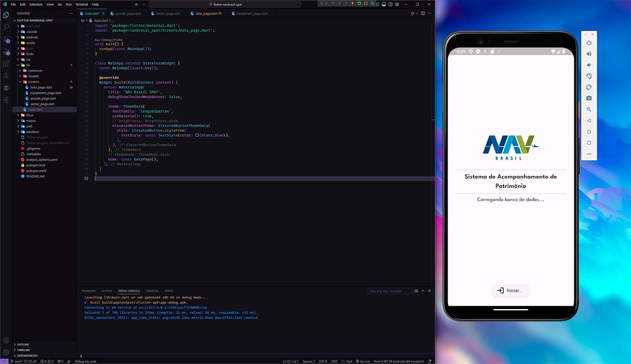Viewport: 631px width, 364px height.
Task: Expand the DEPENDENCIES section
Action: (x=27, y=355)
